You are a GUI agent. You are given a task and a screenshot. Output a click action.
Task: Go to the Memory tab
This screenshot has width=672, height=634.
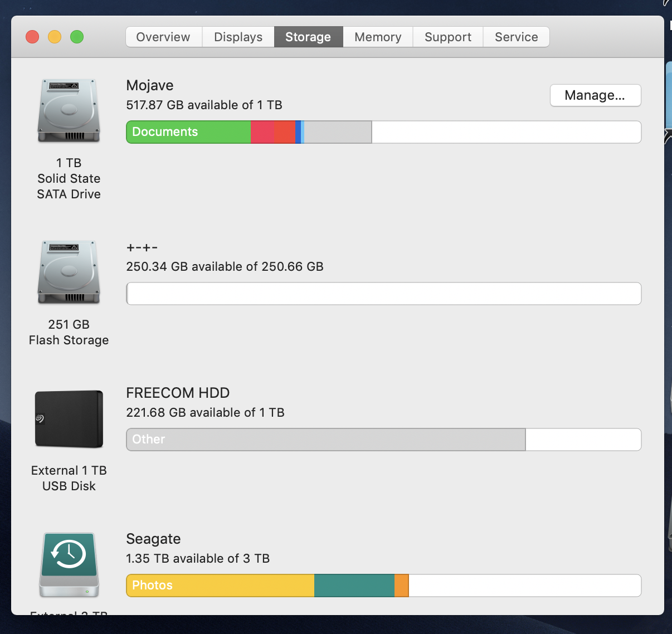tap(378, 37)
